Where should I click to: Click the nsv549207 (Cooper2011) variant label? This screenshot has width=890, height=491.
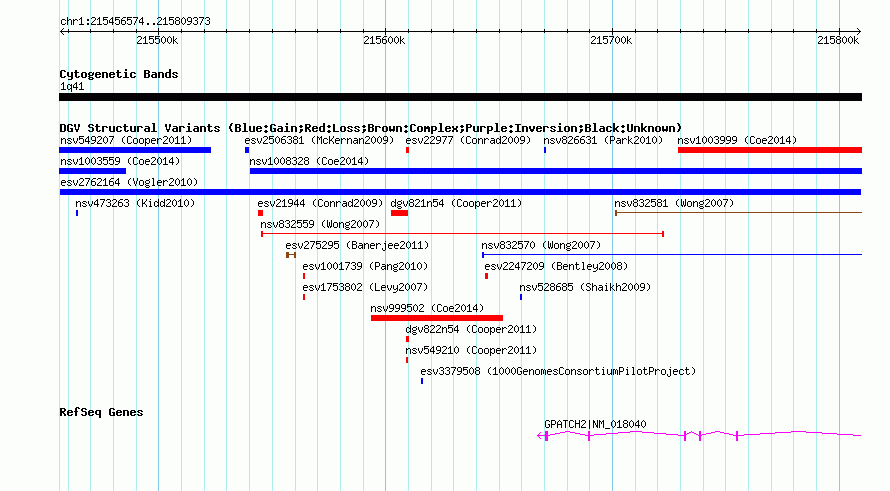[126, 140]
